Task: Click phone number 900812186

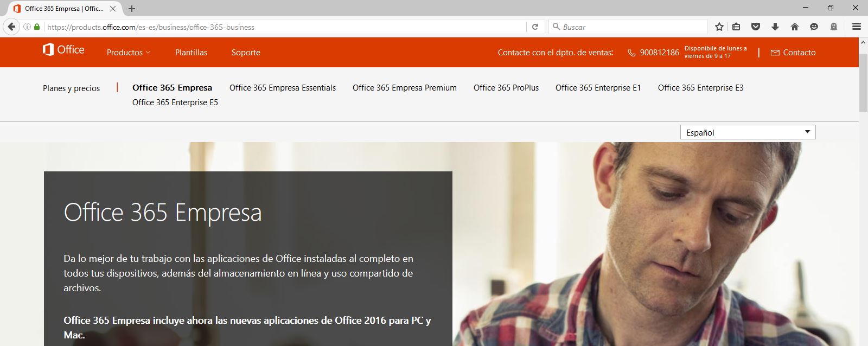Action: tap(659, 53)
